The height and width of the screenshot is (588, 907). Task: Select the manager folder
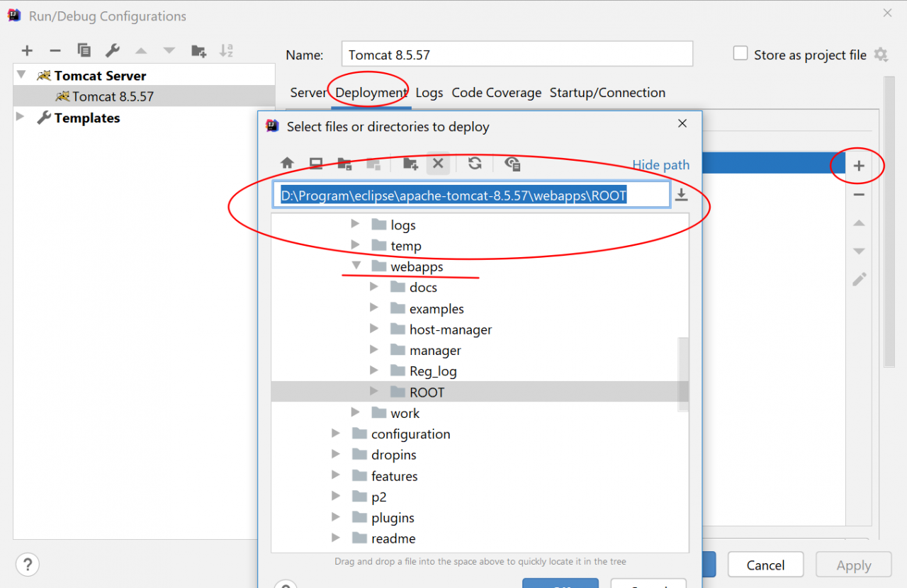[x=435, y=350]
